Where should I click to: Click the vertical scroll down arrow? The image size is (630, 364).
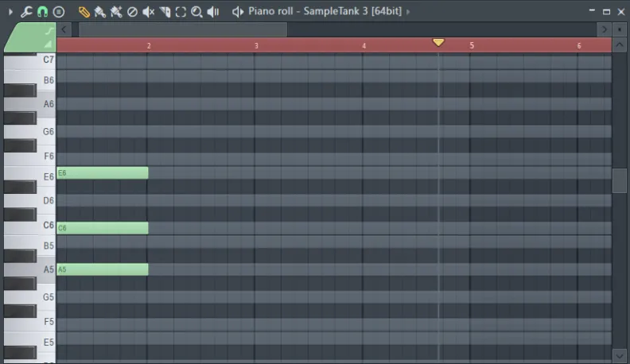click(x=620, y=355)
